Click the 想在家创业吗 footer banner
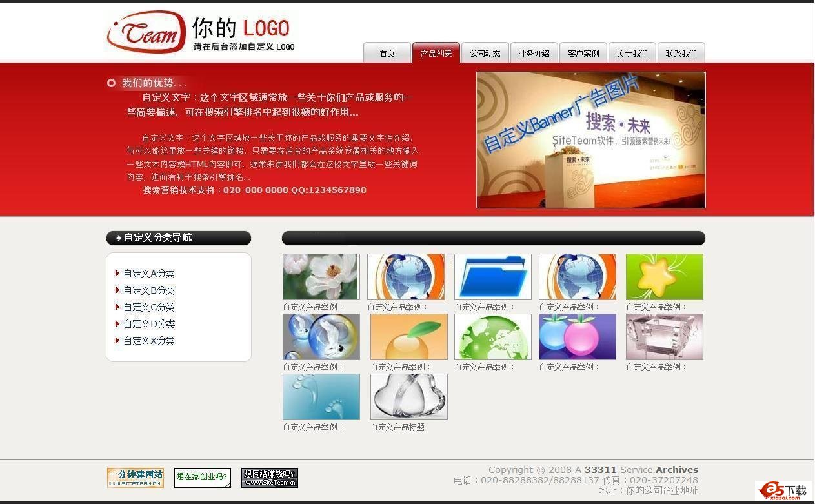 click(x=202, y=478)
